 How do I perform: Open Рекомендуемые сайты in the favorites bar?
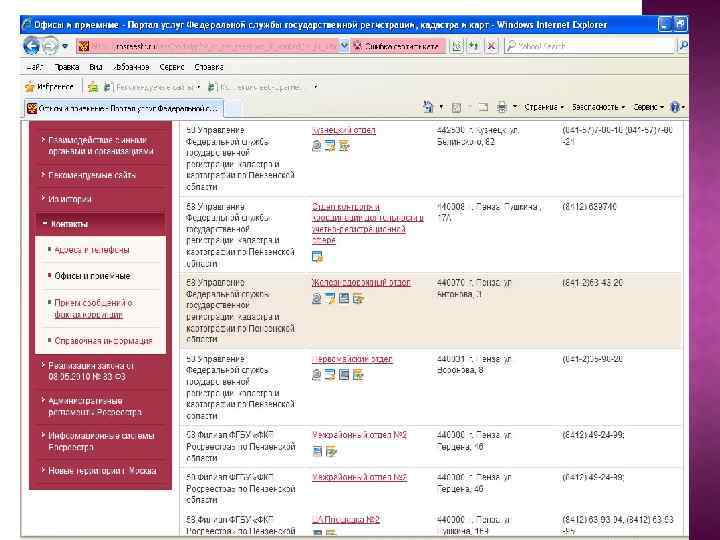(152, 87)
